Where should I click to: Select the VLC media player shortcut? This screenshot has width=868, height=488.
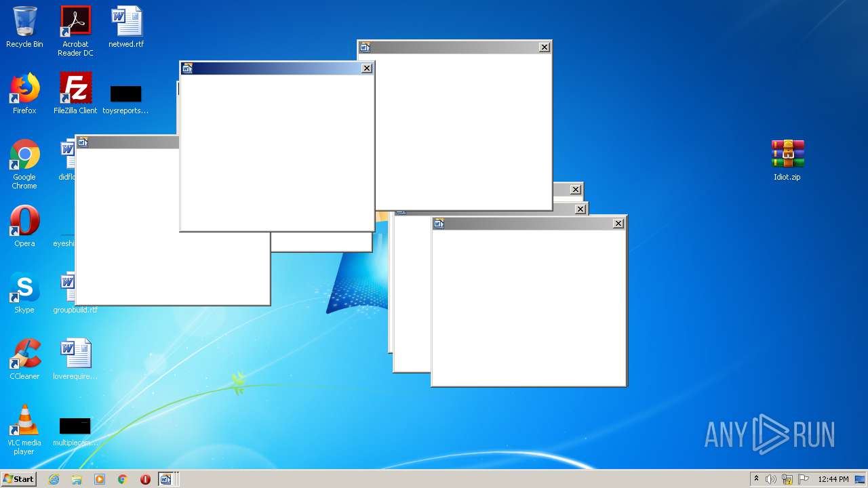click(24, 430)
